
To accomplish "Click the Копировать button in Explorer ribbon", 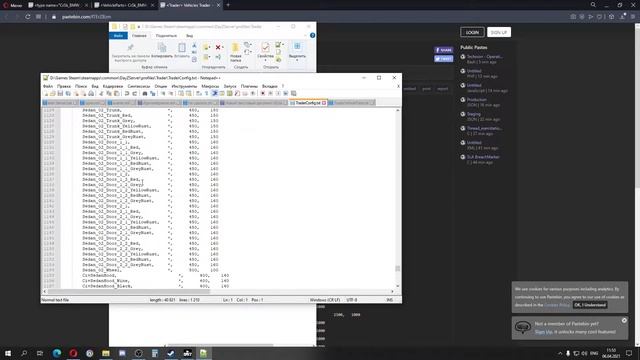I will [x=162, y=51].
